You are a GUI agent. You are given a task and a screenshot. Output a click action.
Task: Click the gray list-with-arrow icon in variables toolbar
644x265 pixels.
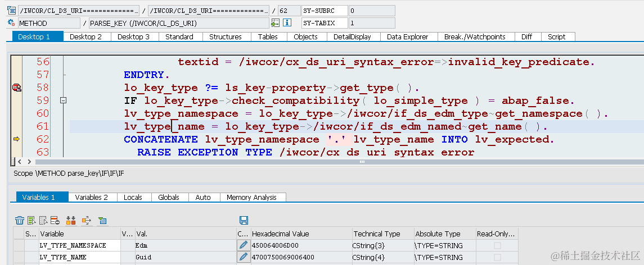coord(43,221)
